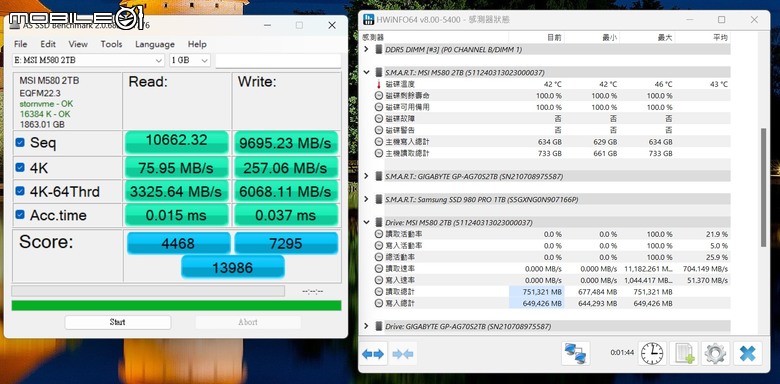Click the circle icon beside 讀取速率
Screen dimensions: 780x384
pos(379,269)
